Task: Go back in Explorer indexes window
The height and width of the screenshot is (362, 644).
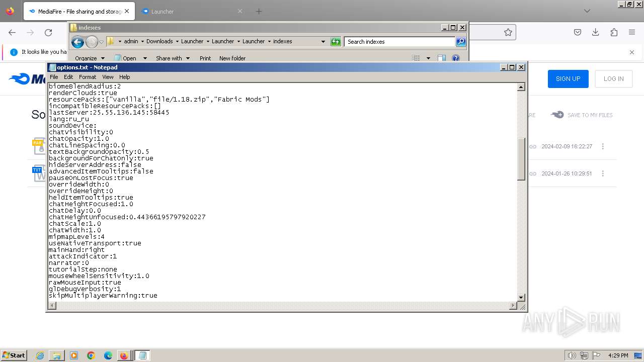Action: [x=77, y=42]
